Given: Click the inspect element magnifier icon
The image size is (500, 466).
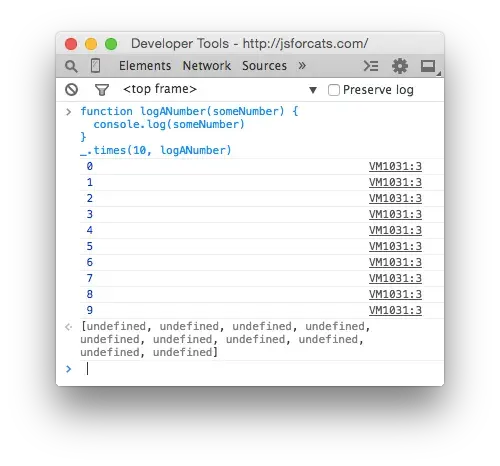Looking at the screenshot, I should point(71,66).
